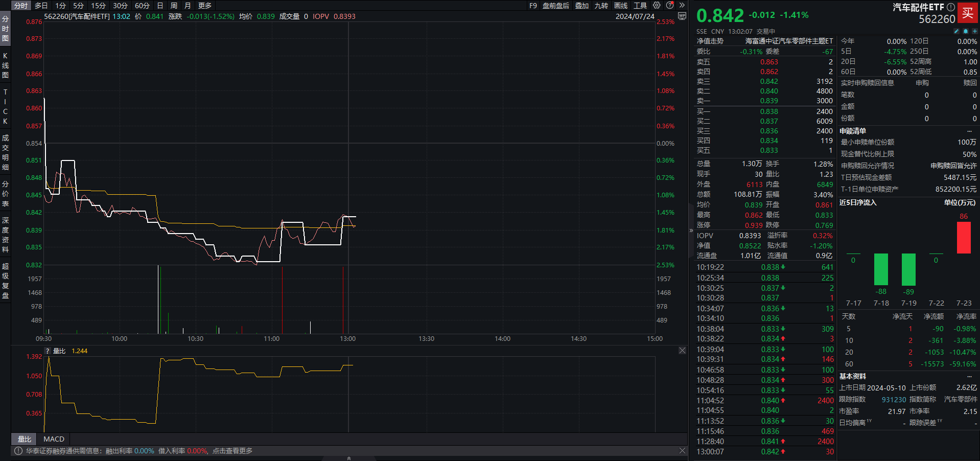Viewport: 980px width, 461px height.
Task: Open the chart settings gear icon
Action: [657, 5]
